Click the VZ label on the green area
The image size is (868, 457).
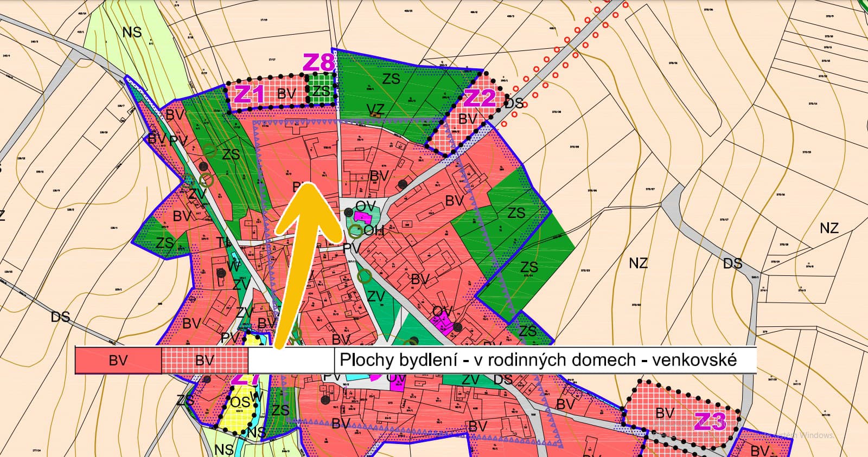tap(375, 110)
